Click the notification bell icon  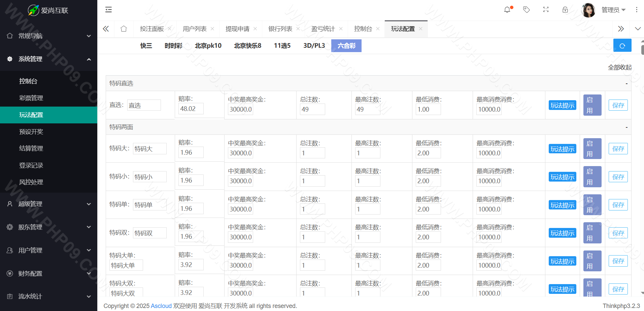click(x=507, y=10)
